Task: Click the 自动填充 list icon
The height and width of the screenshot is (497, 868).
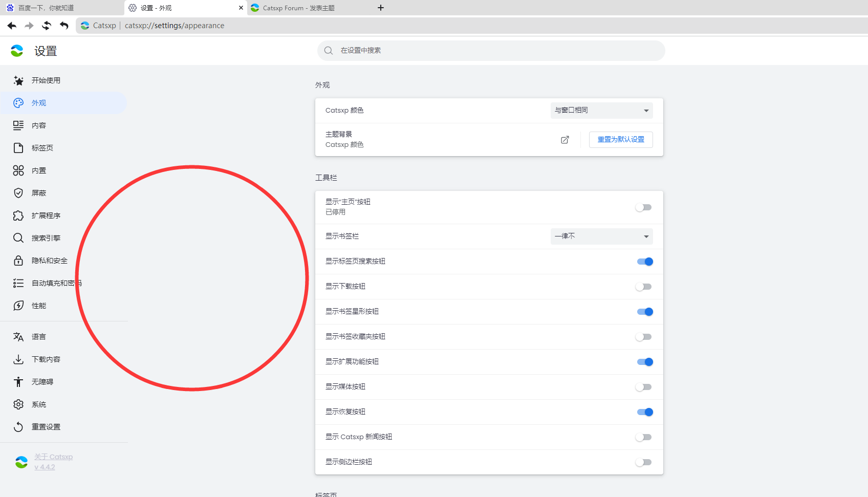Action: pyautogui.click(x=18, y=283)
